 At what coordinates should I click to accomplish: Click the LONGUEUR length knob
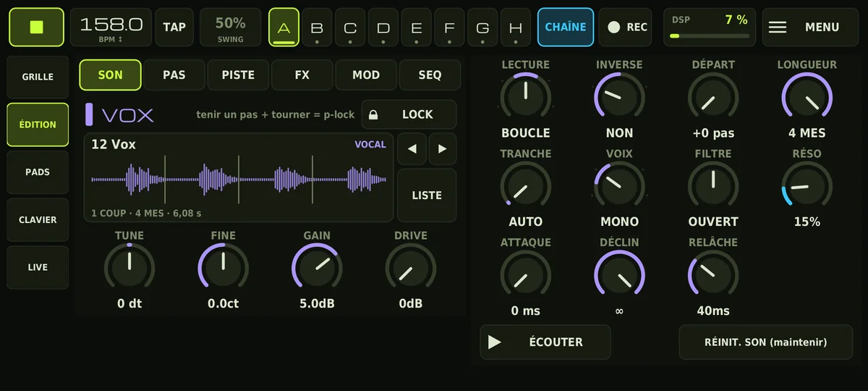[807, 97]
